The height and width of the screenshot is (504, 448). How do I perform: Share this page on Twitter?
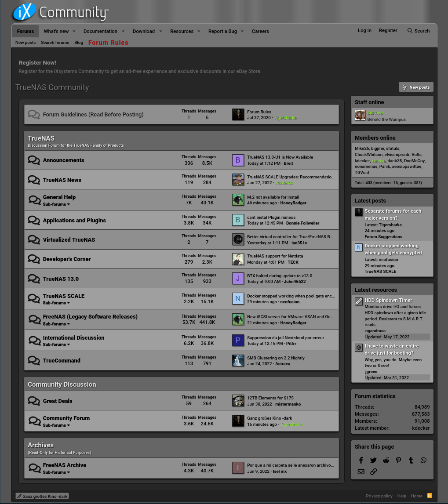[373, 460]
